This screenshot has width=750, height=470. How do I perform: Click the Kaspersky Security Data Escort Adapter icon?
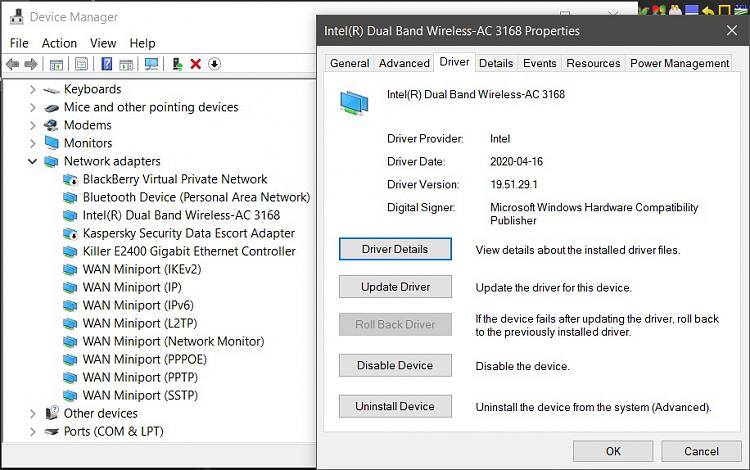tap(70, 234)
